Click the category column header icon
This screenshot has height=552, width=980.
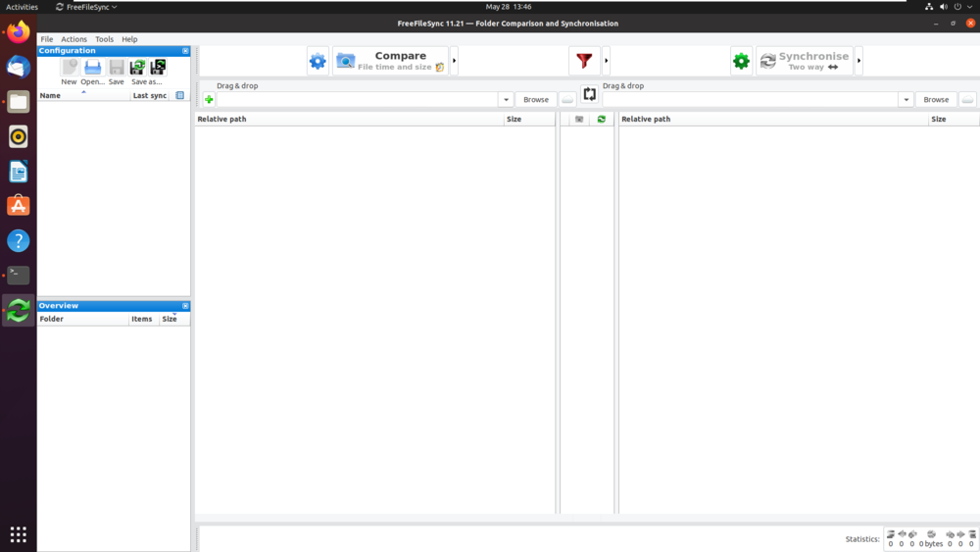click(x=579, y=119)
